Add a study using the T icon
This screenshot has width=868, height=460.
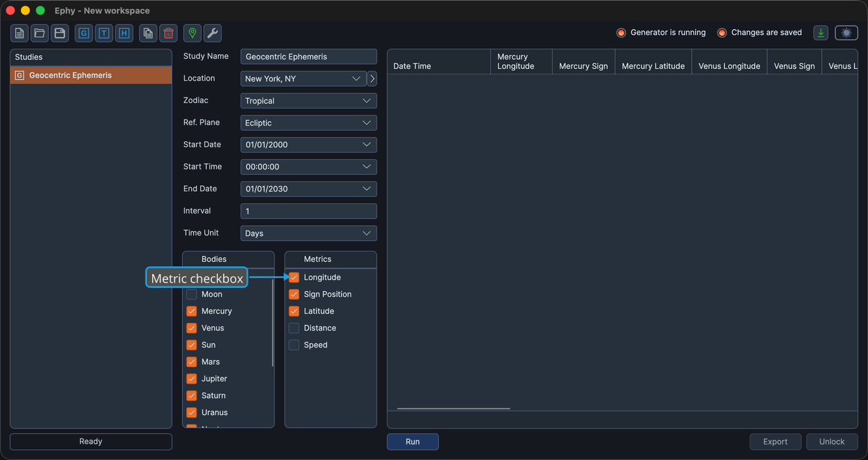click(104, 33)
